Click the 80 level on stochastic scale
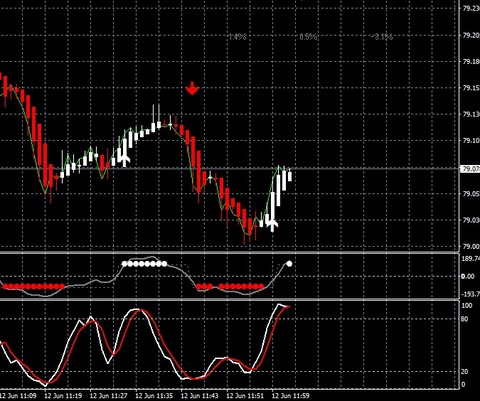 pos(465,319)
